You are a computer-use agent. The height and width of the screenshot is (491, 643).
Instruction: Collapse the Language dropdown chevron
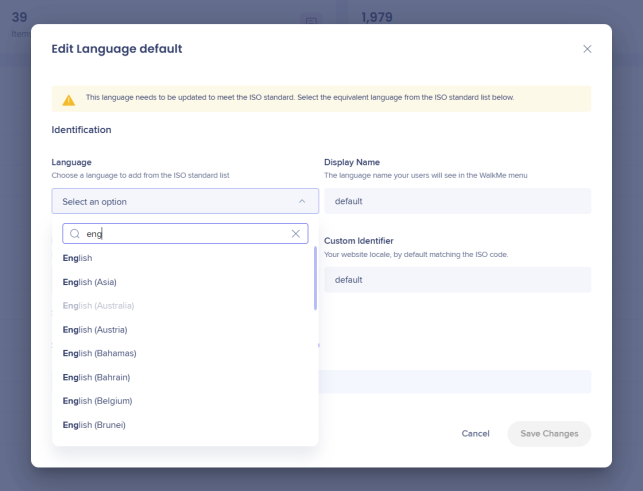(x=302, y=201)
